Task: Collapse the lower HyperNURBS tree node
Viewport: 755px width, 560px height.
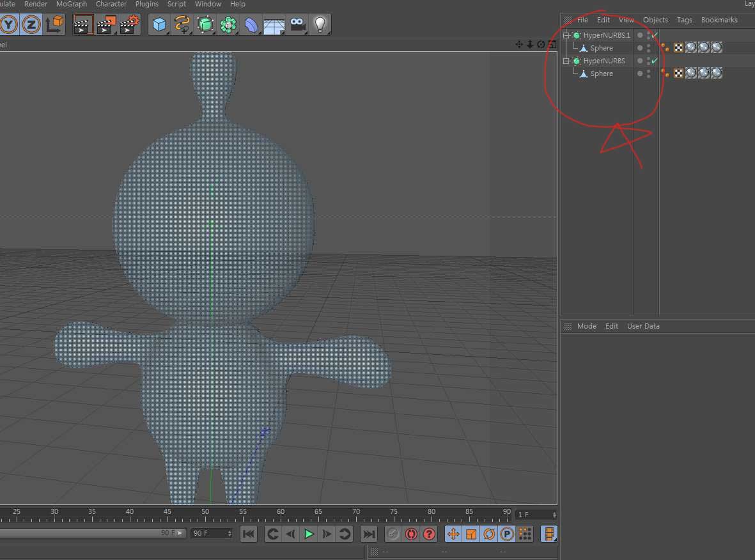Action: pos(566,61)
